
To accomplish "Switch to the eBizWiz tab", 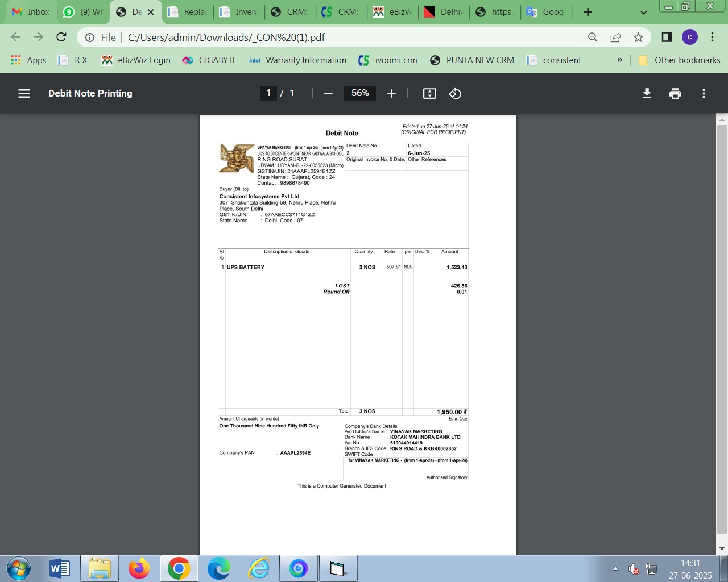I will coord(392,12).
